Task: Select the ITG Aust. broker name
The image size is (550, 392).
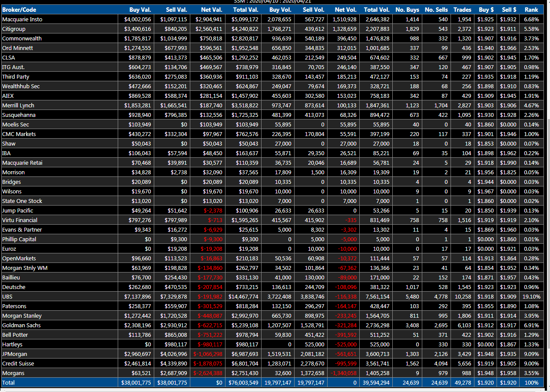Action: click(x=13, y=67)
